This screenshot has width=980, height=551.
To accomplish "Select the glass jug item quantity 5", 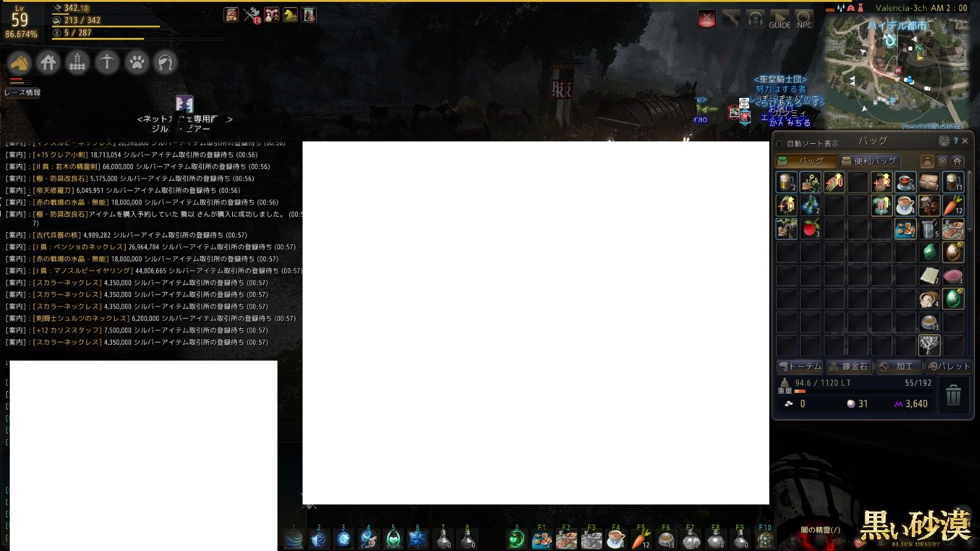I will tap(929, 228).
